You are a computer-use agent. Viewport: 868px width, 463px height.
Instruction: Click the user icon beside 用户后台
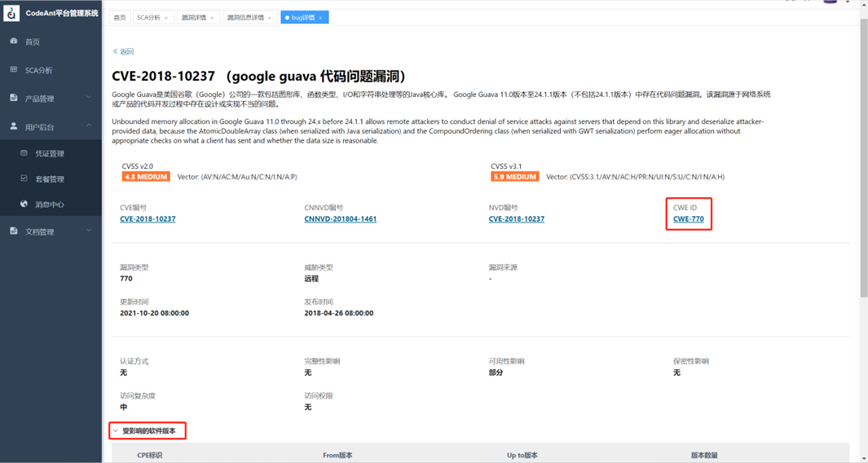[14, 126]
